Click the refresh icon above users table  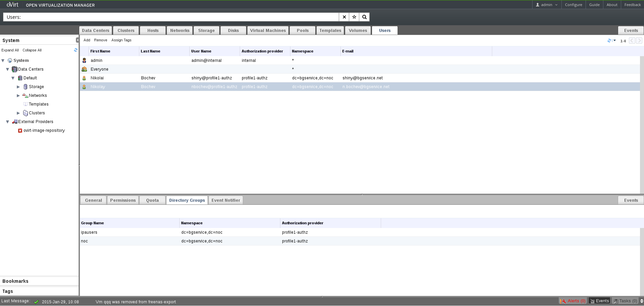click(609, 41)
